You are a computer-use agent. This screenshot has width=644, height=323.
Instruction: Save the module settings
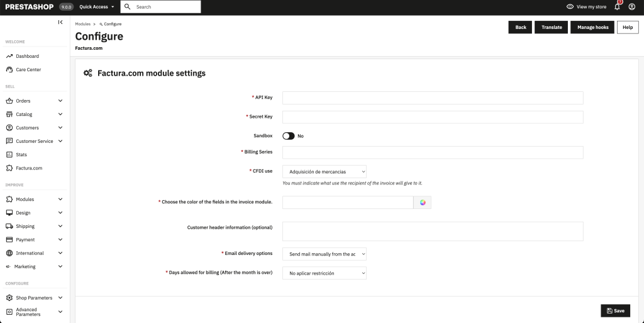click(x=615, y=310)
